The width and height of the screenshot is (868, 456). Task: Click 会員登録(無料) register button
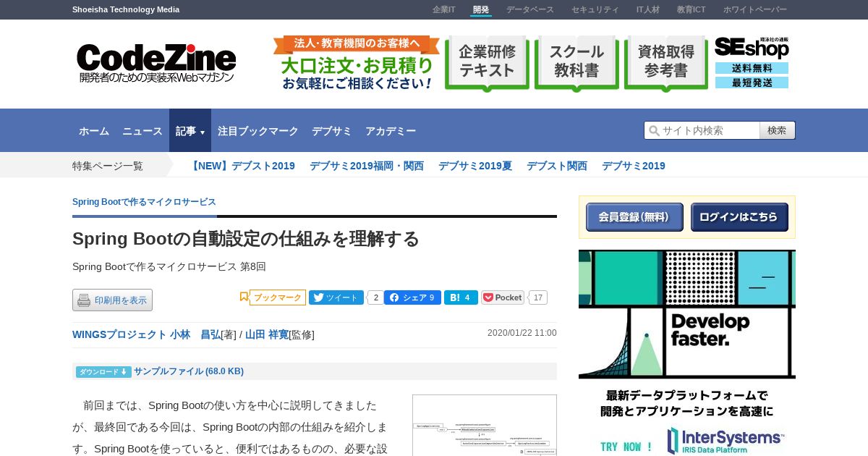tap(634, 217)
